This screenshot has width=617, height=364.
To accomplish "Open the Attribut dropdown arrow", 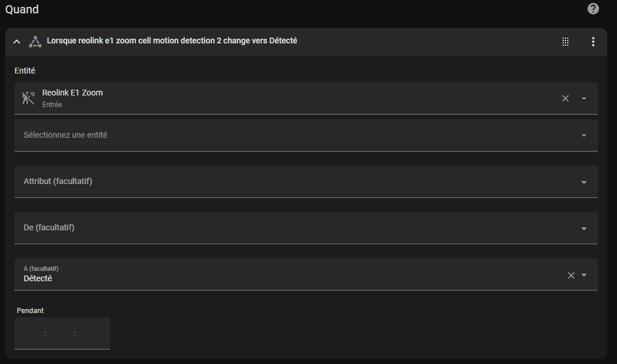I will click(x=583, y=182).
